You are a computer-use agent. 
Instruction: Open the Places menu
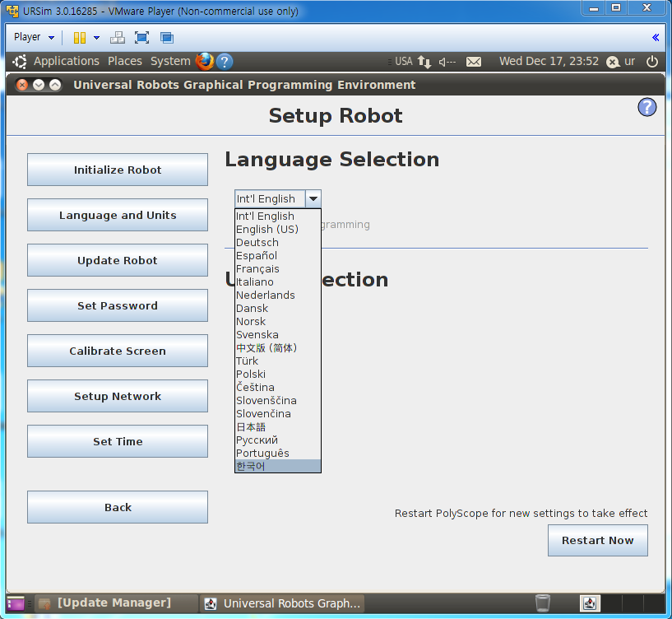125,62
